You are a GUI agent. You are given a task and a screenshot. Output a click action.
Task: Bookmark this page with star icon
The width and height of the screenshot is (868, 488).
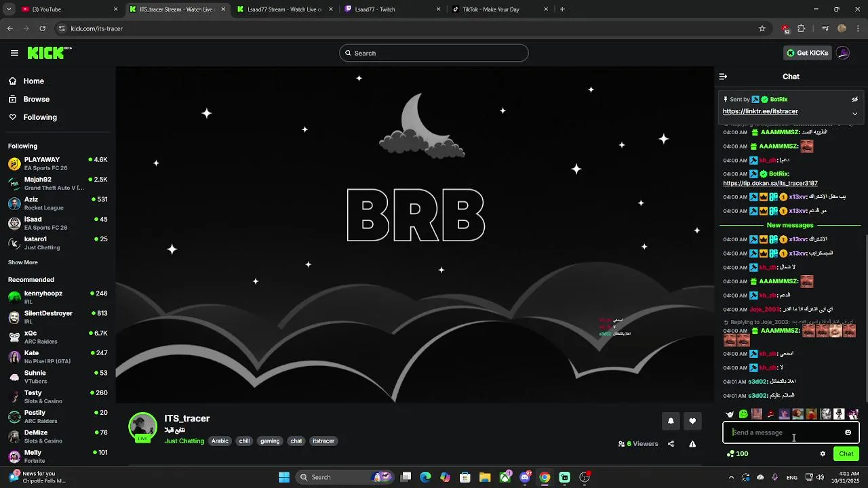click(762, 28)
